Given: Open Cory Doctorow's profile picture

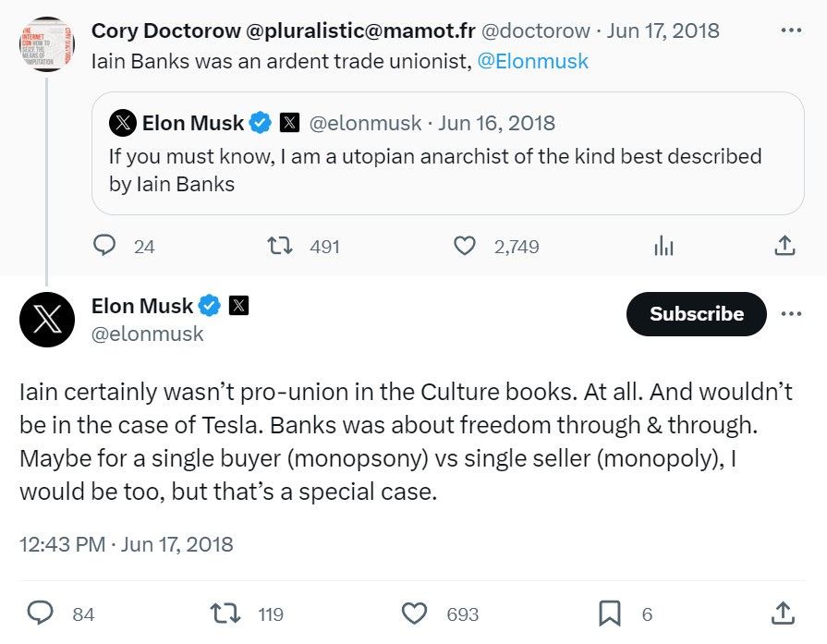Looking at the screenshot, I should [47, 44].
